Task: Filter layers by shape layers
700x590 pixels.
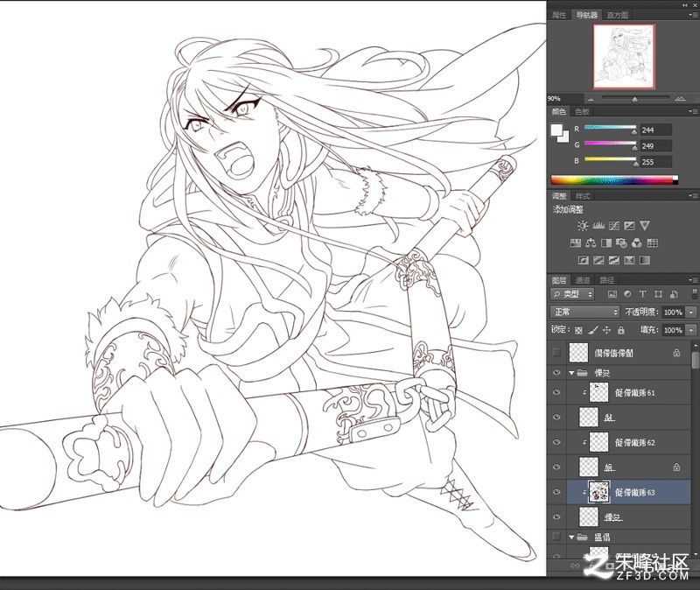Action: (x=658, y=294)
